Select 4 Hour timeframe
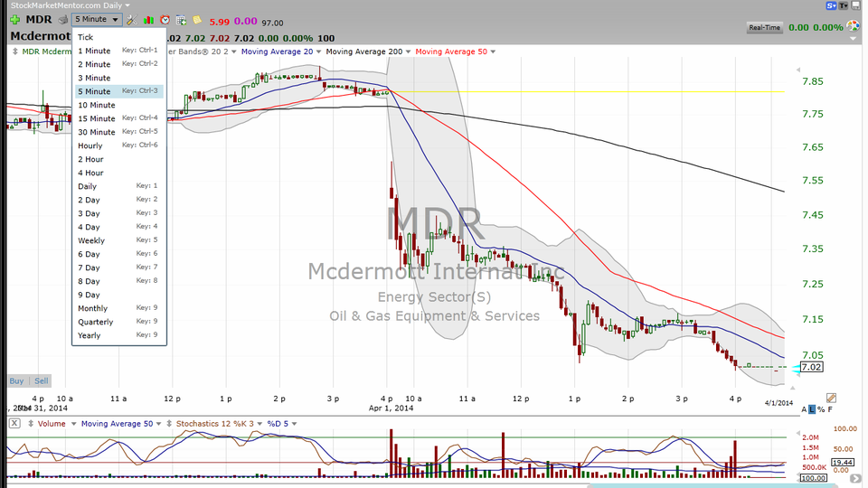The height and width of the screenshot is (488, 868). (x=119, y=173)
